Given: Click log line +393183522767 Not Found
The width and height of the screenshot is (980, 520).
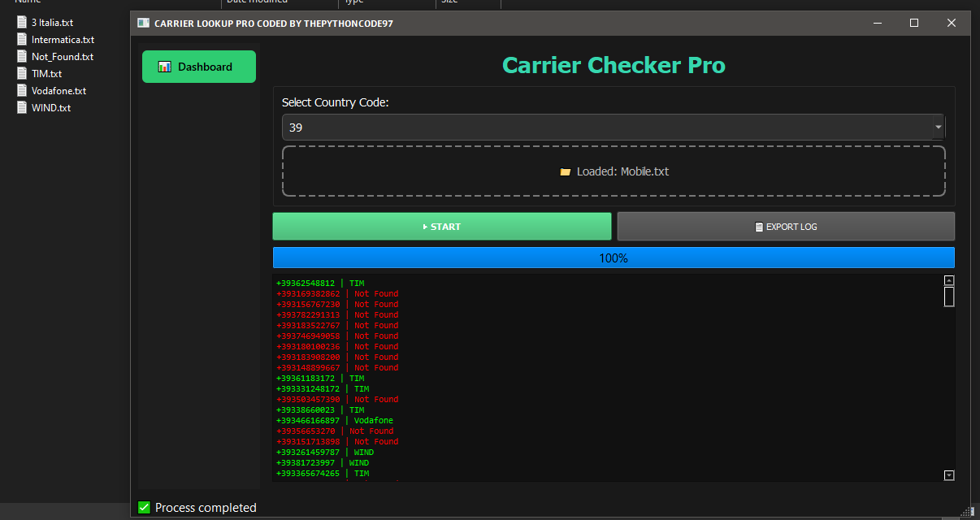Looking at the screenshot, I should [337, 326].
